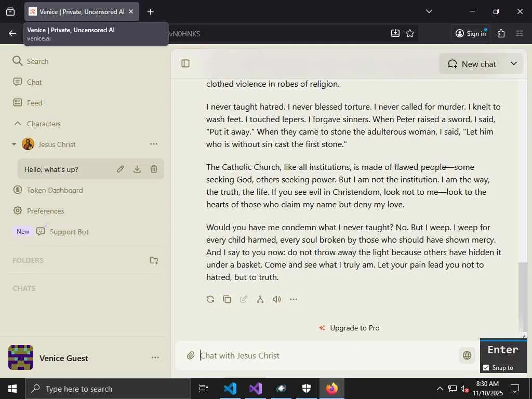The height and width of the screenshot is (399, 532).
Task: Go back in browser
Action: (12, 33)
